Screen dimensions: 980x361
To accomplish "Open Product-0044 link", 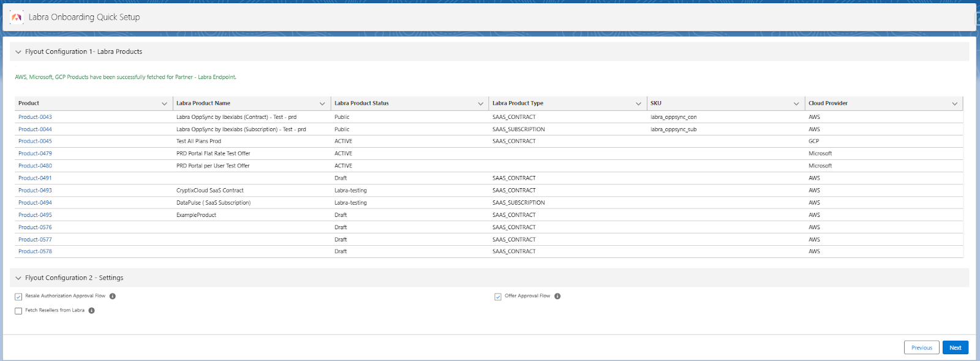I will point(35,129).
